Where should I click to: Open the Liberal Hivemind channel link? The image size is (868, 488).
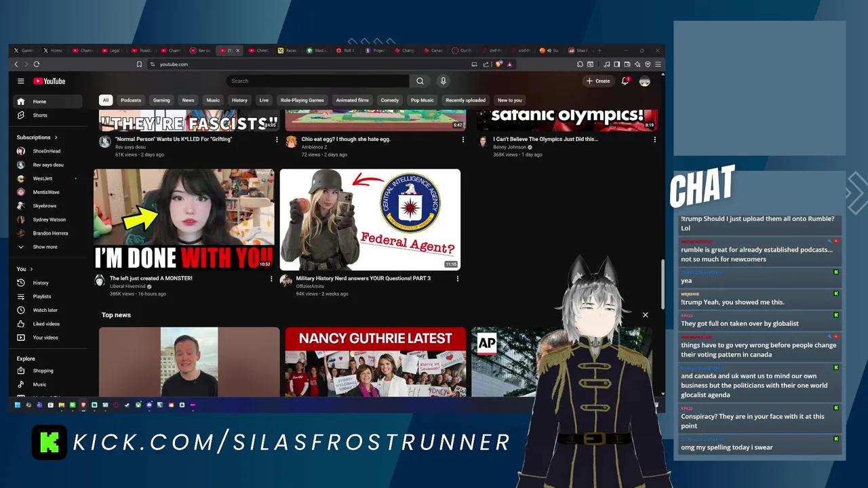point(128,287)
